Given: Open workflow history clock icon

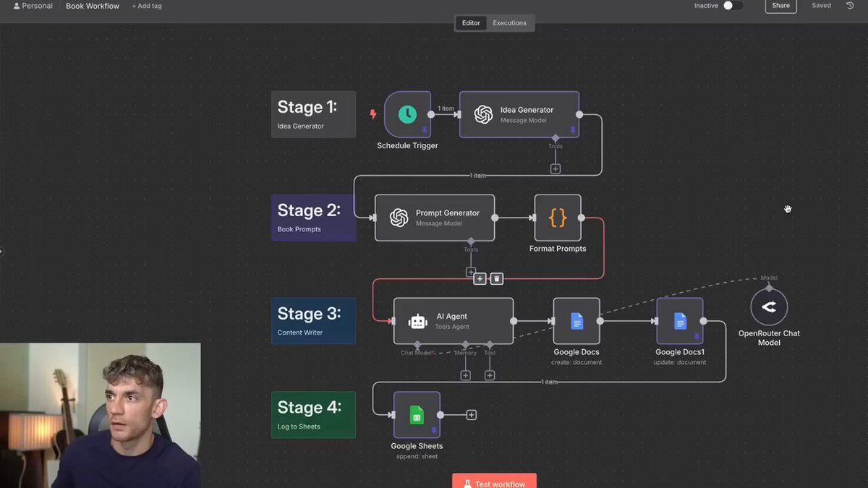Looking at the screenshot, I should (850, 6).
